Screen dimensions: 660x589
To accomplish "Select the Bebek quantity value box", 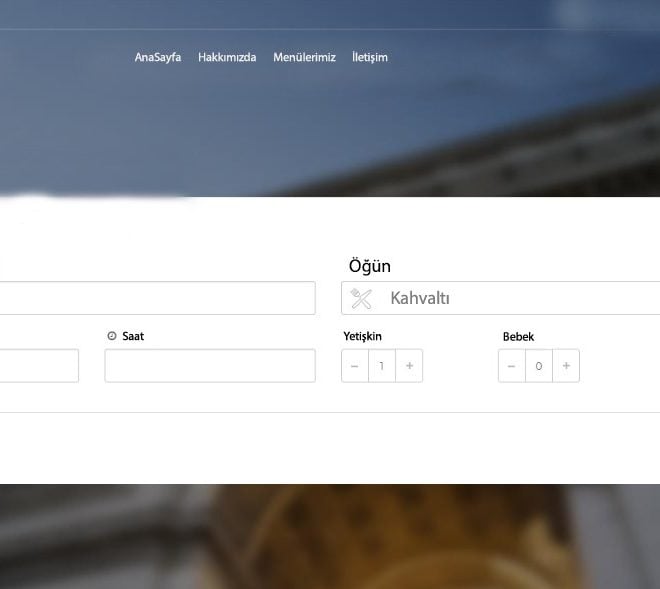I will tap(539, 366).
